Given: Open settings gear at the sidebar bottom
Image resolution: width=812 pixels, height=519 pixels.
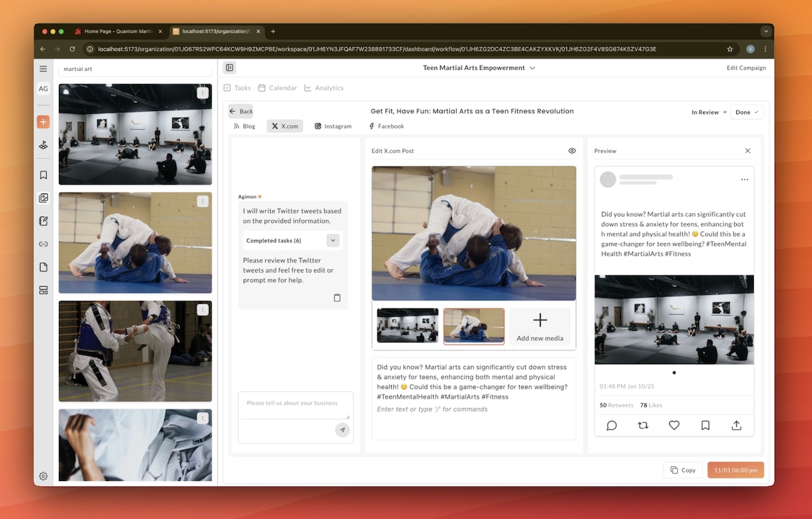Looking at the screenshot, I should 43,476.
